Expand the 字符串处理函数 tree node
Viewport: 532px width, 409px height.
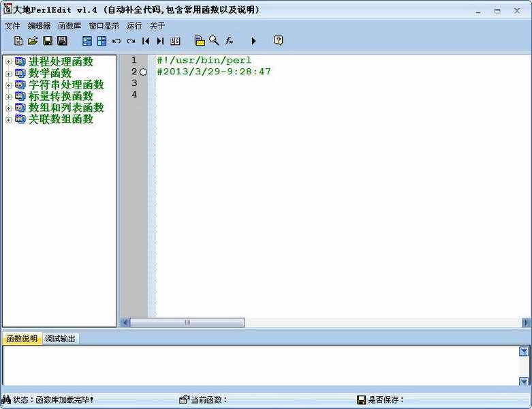click(x=8, y=85)
